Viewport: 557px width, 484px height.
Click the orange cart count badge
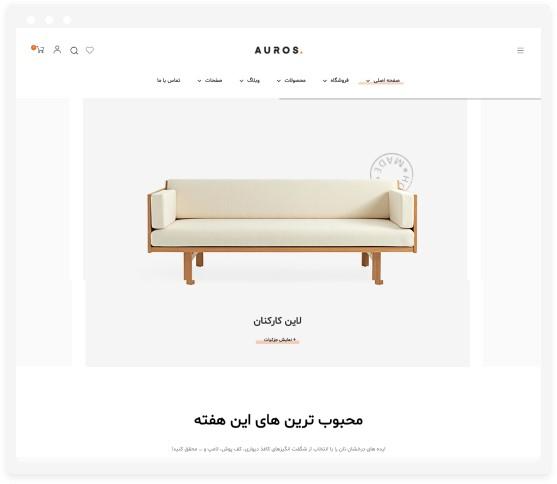[x=33, y=47]
